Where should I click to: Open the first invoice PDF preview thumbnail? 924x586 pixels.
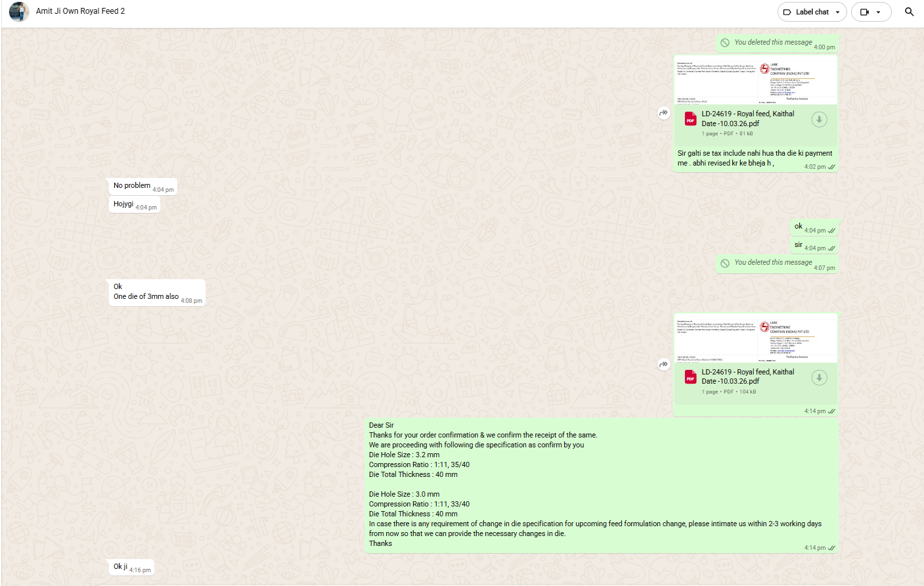755,81
